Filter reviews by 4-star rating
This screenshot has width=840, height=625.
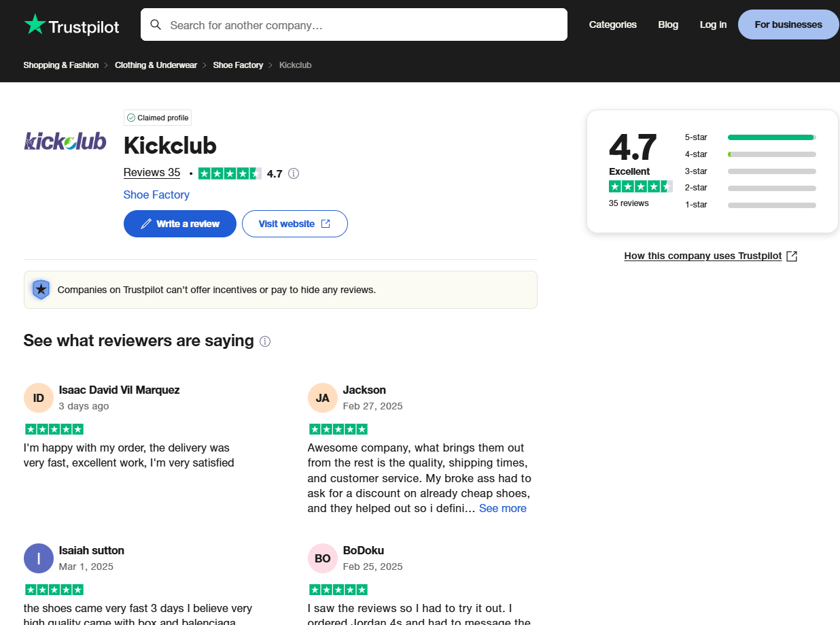pos(750,154)
